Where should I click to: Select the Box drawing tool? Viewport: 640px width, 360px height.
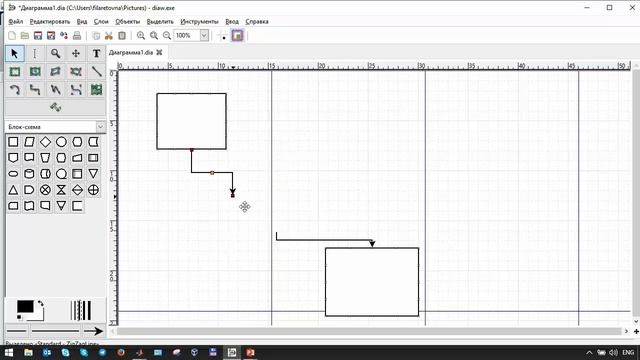[x=15, y=72]
